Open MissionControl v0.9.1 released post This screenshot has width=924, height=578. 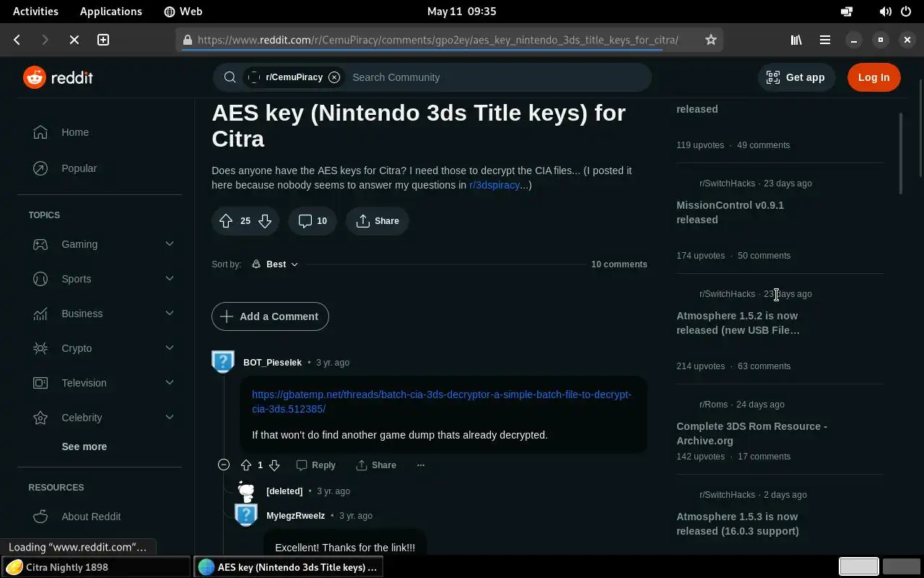pos(730,212)
